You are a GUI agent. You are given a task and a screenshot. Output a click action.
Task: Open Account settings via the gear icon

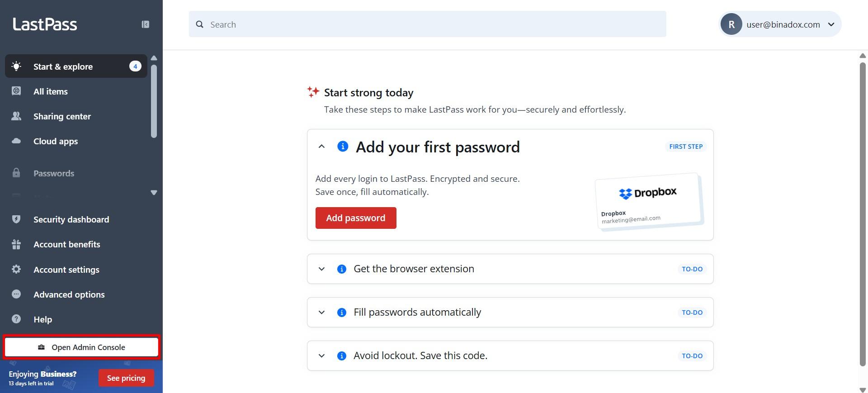pyautogui.click(x=16, y=269)
